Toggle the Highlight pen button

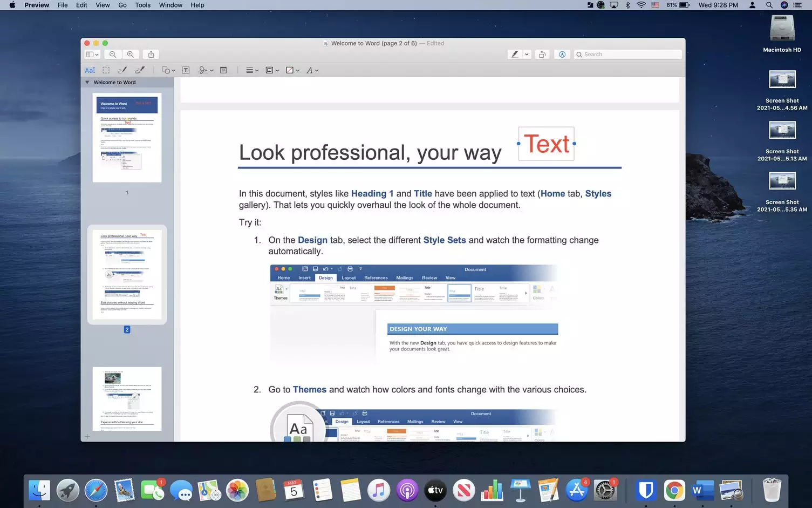515,55
